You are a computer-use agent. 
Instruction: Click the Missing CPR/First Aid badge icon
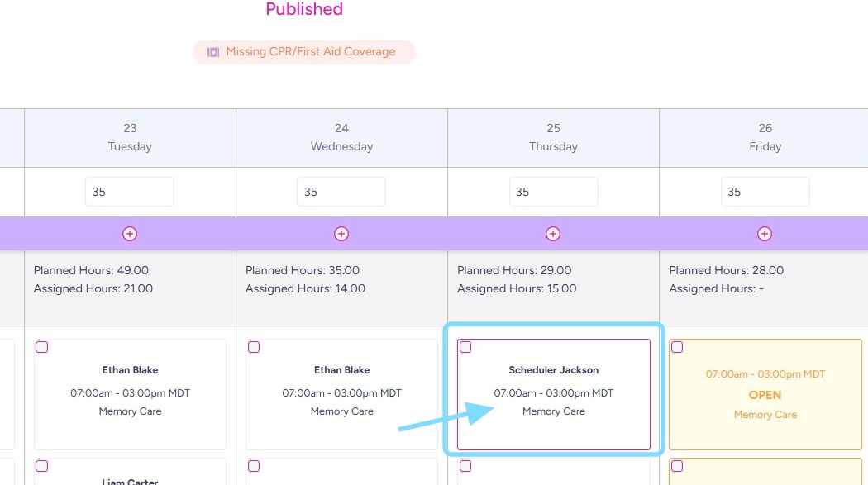213,52
